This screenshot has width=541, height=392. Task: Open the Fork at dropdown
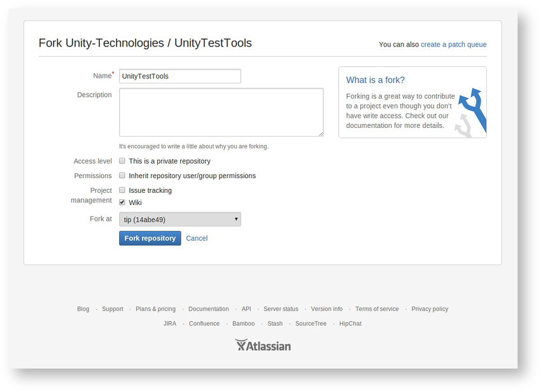(x=180, y=220)
